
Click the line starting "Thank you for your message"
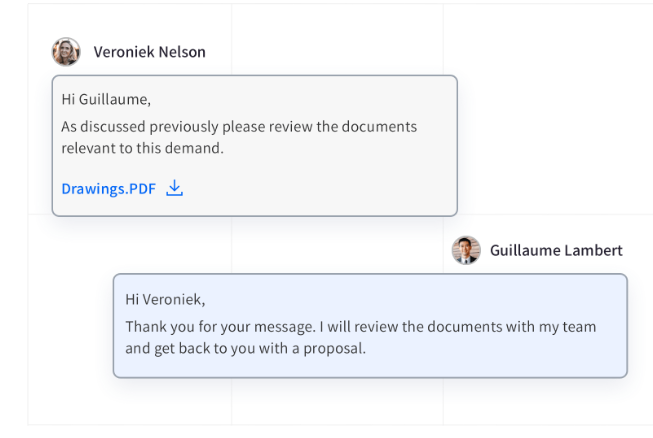point(360,327)
